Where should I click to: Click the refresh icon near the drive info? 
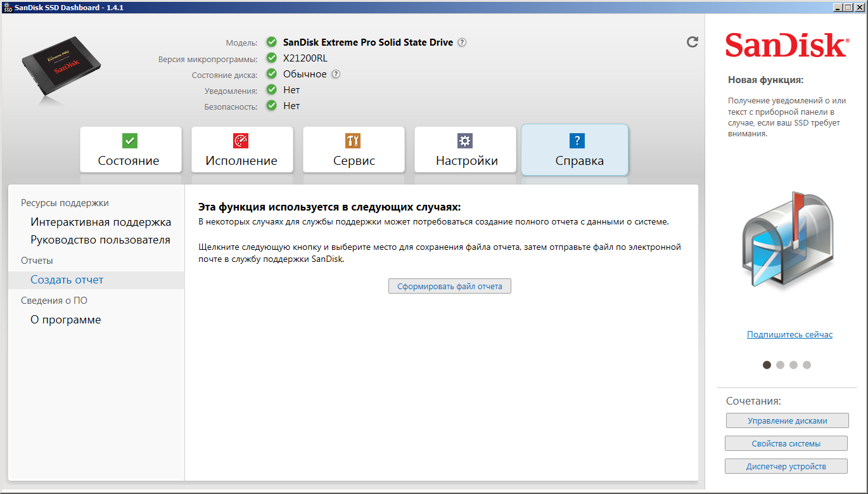692,42
